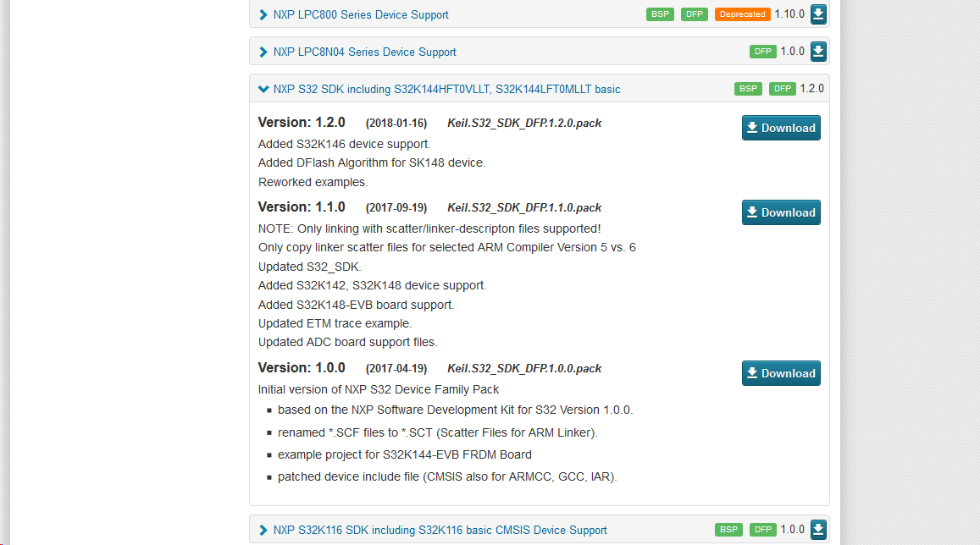The height and width of the screenshot is (545, 980).
Task: Expand NXP LPC8N04 Series Device Support chevron
Action: [x=263, y=52]
